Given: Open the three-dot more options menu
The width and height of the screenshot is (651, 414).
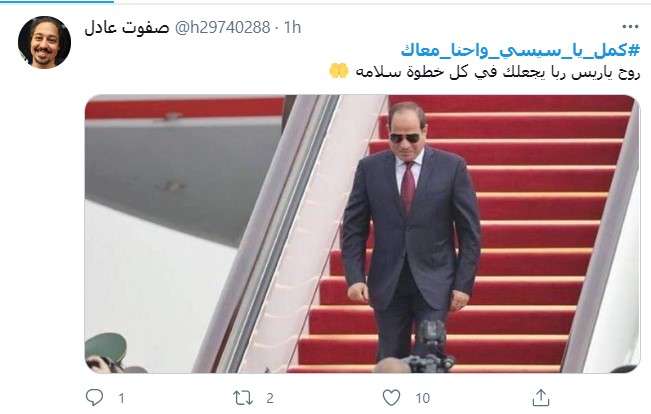Looking at the screenshot, I should [630, 27].
